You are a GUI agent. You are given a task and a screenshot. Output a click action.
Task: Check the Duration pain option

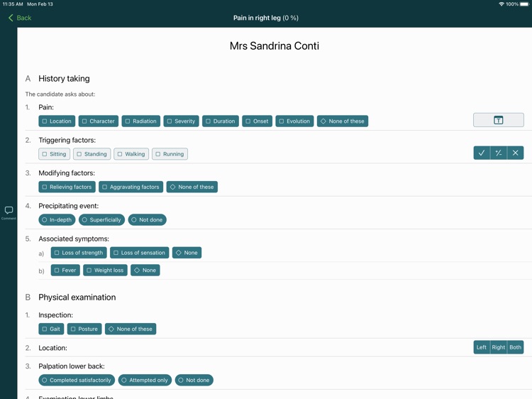tap(221, 121)
